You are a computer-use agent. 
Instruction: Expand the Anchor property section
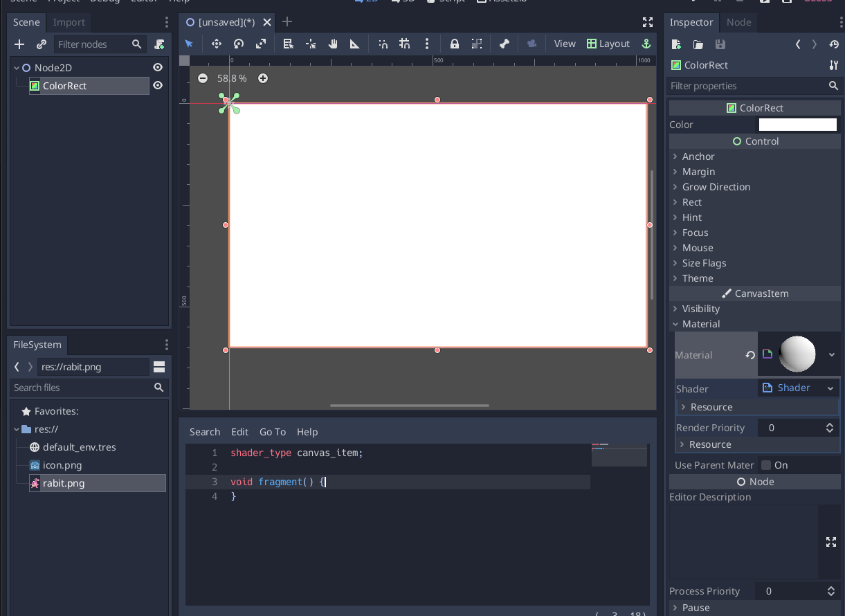tap(698, 156)
